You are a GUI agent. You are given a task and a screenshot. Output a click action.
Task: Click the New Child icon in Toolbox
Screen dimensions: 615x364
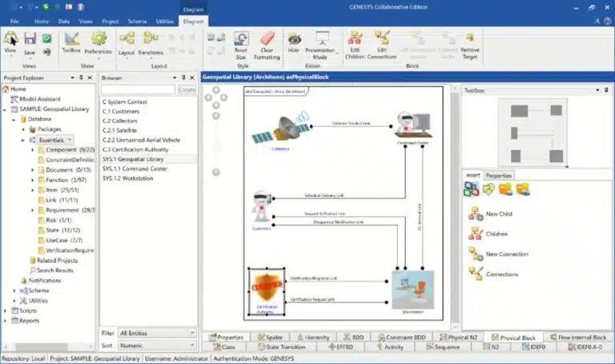coord(473,214)
